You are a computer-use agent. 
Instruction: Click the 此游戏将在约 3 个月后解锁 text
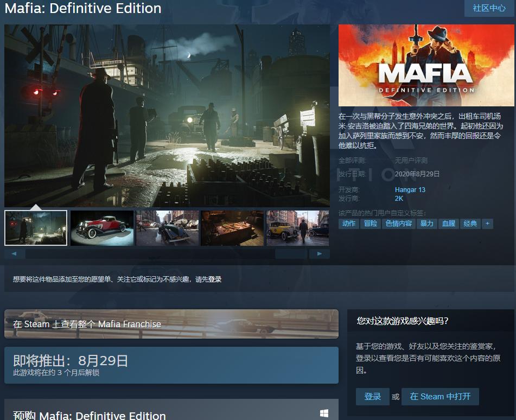56,373
